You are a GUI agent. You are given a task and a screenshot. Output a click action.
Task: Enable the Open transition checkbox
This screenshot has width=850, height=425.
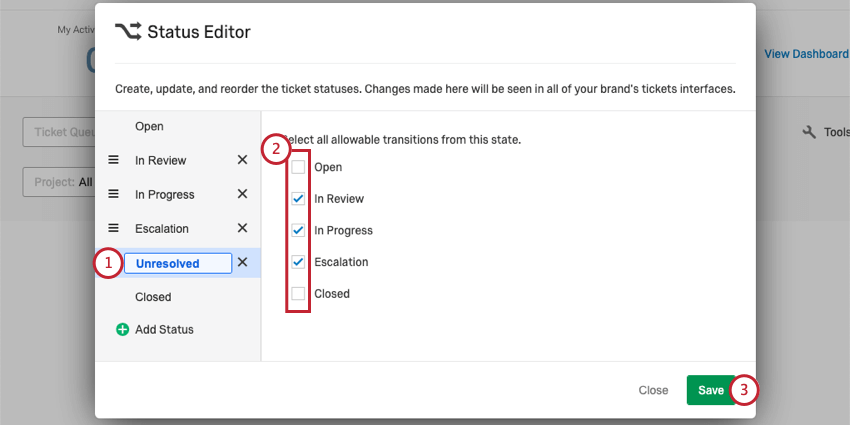click(298, 167)
